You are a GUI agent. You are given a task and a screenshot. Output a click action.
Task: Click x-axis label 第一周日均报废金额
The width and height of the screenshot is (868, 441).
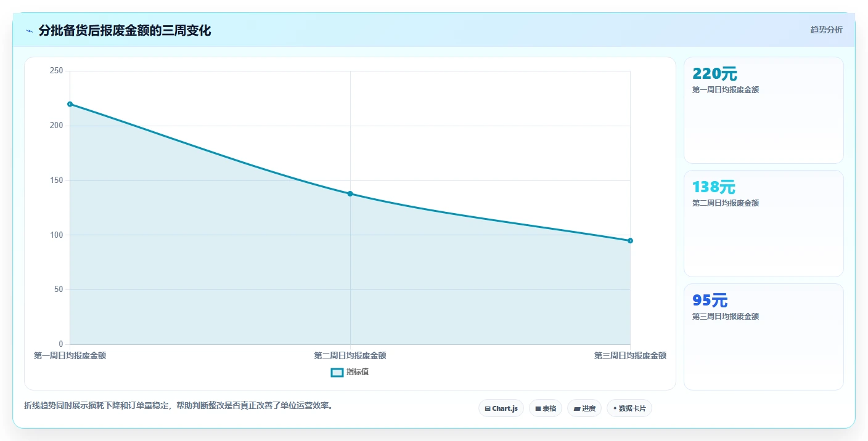70,355
